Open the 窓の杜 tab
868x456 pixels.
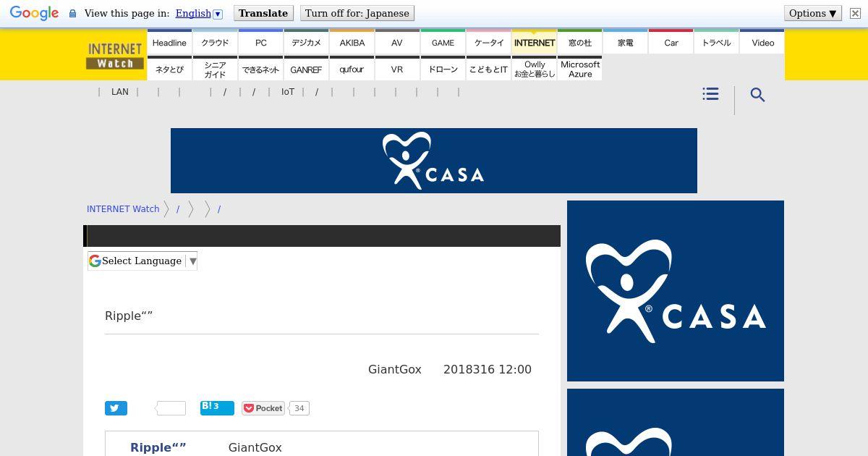579,42
